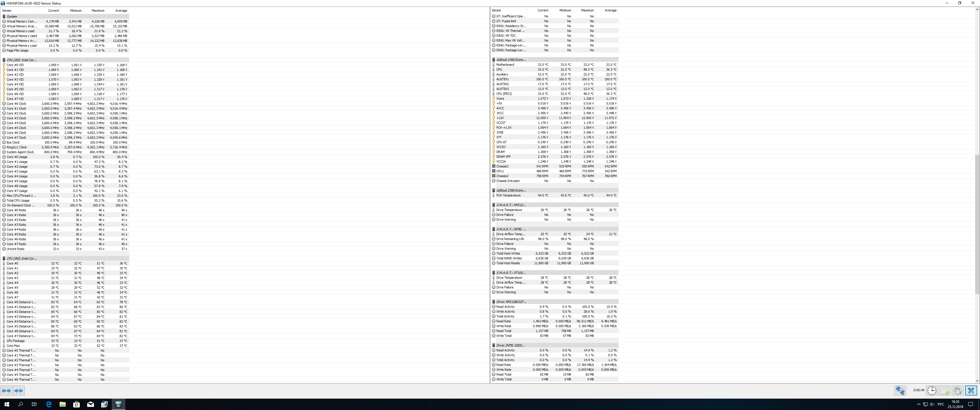
Task: Click the Maximum column header in right pane
Action: pyautogui.click(x=587, y=10)
